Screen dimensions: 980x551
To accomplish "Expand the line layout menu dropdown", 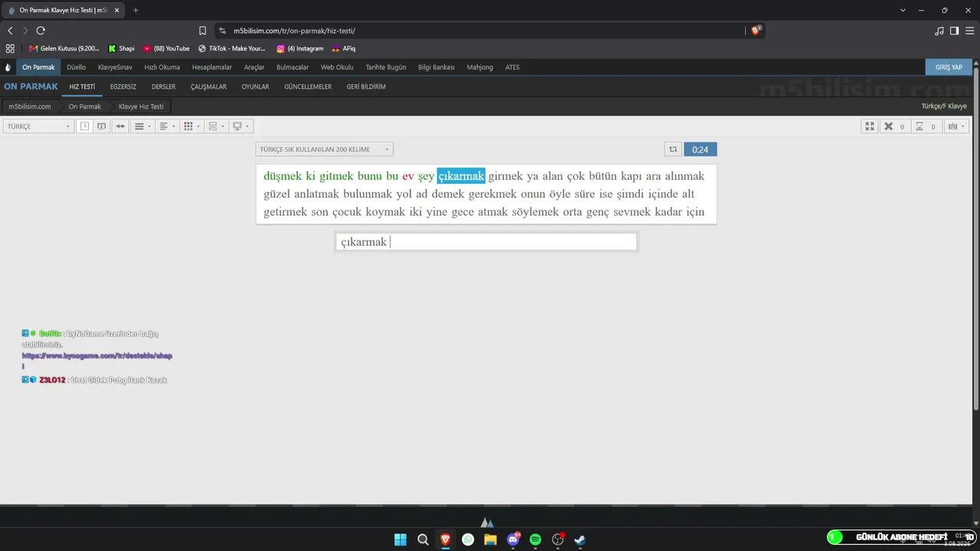I will 142,126.
